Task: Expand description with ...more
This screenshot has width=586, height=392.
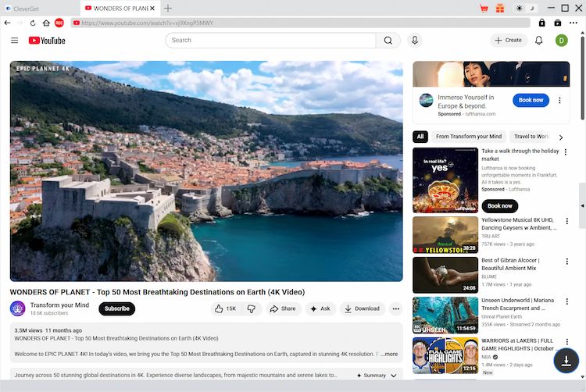Action: click(x=389, y=354)
